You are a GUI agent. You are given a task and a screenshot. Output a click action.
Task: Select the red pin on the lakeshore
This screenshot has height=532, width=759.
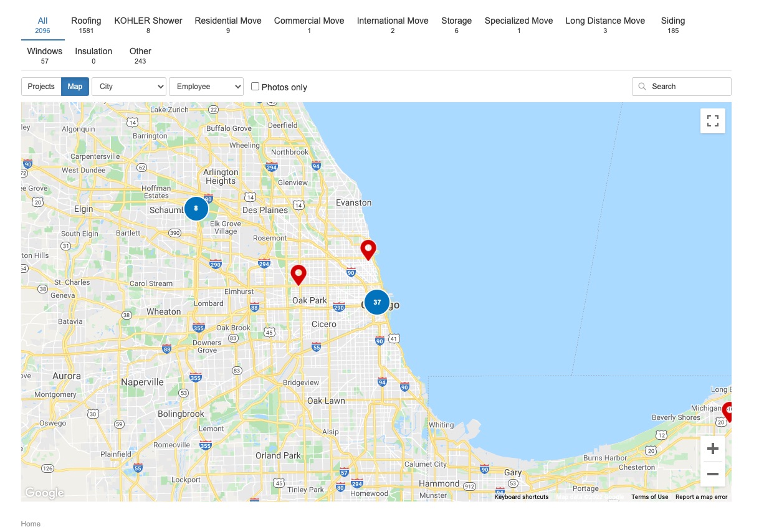click(x=368, y=249)
